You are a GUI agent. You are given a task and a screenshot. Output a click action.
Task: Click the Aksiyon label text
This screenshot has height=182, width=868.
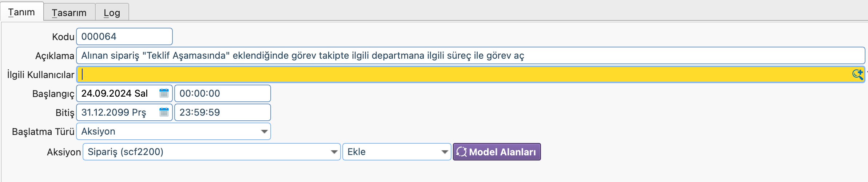[x=64, y=152]
